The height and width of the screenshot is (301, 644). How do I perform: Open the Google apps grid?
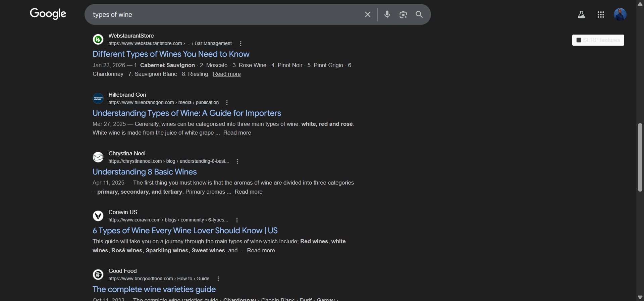tap(601, 14)
